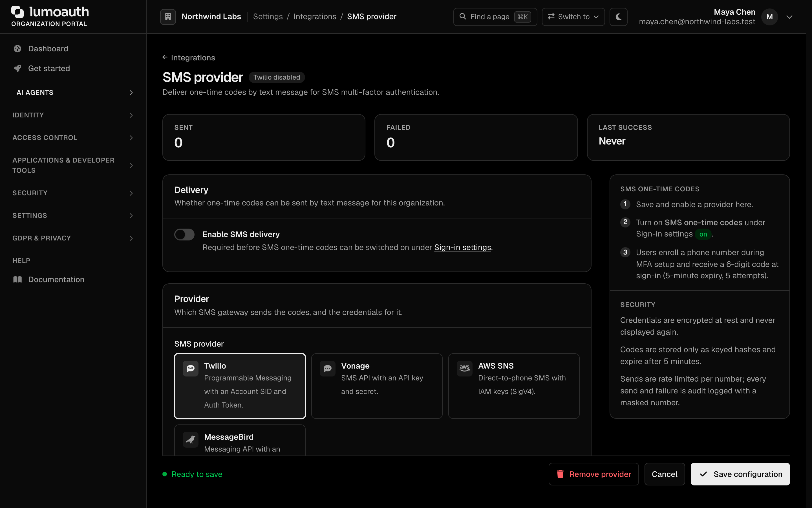The height and width of the screenshot is (508, 812).
Task: Open Get started in the sidebar
Action: 73,69
